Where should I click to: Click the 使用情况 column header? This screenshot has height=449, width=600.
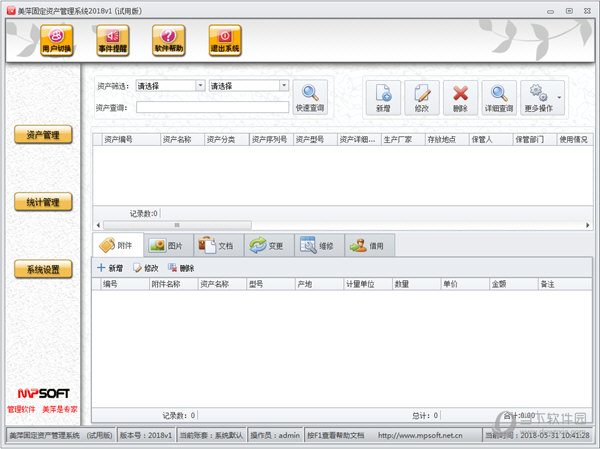(x=575, y=139)
